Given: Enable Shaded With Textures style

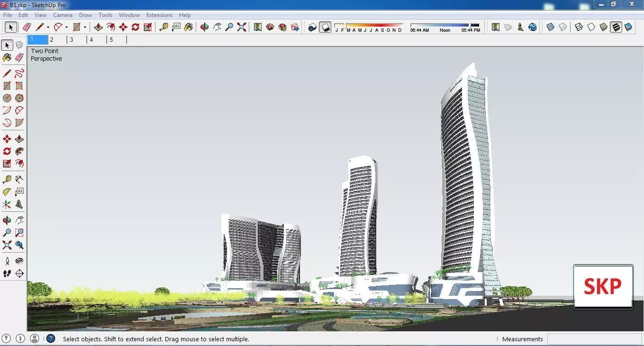Looking at the screenshot, I should (x=616, y=27).
